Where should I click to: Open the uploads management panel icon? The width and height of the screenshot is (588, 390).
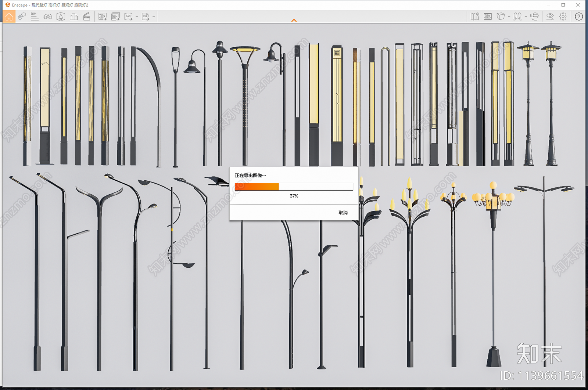[488, 17]
